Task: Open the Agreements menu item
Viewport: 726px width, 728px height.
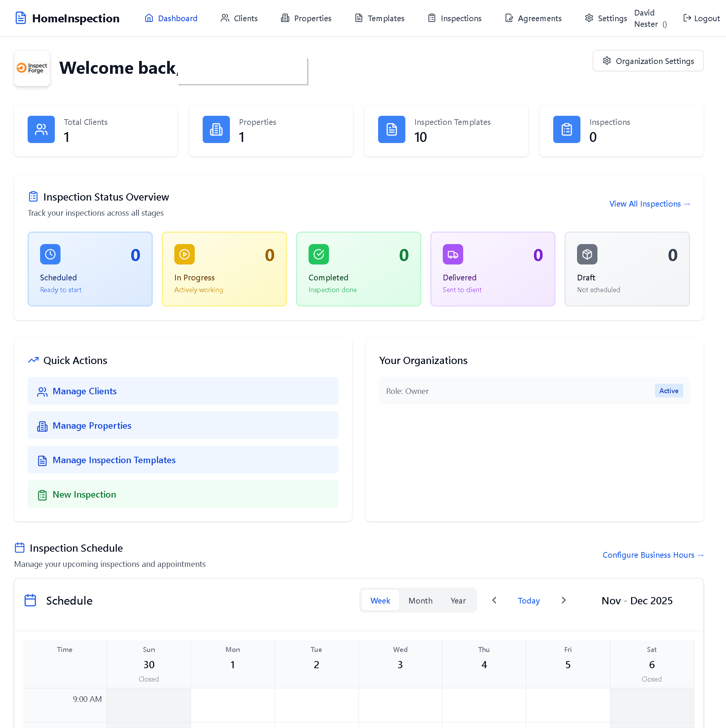Action: tap(533, 18)
